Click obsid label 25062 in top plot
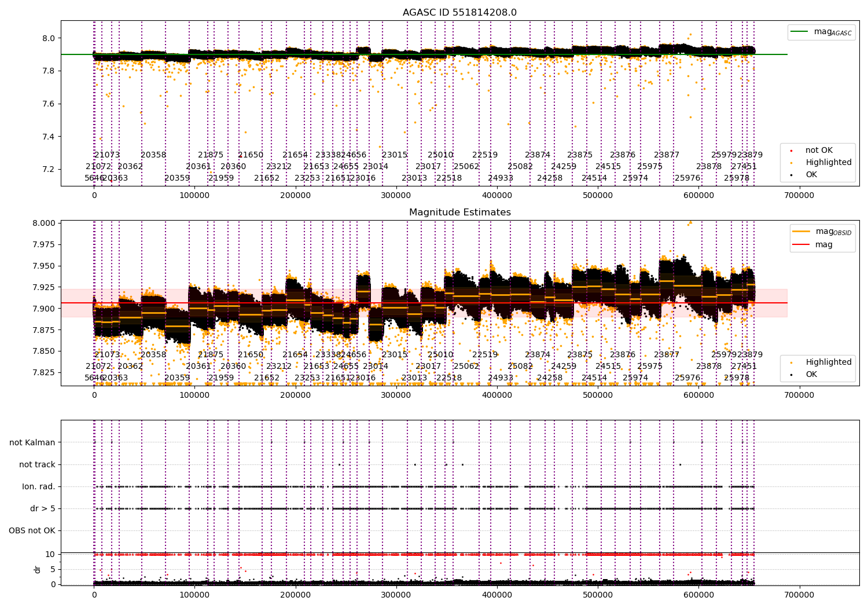The width and height of the screenshot is (868, 608). (x=466, y=167)
